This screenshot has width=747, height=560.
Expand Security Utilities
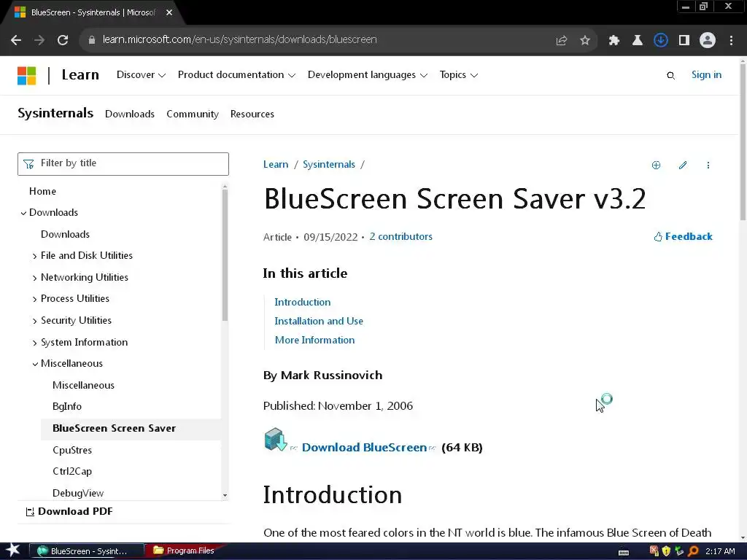point(35,321)
